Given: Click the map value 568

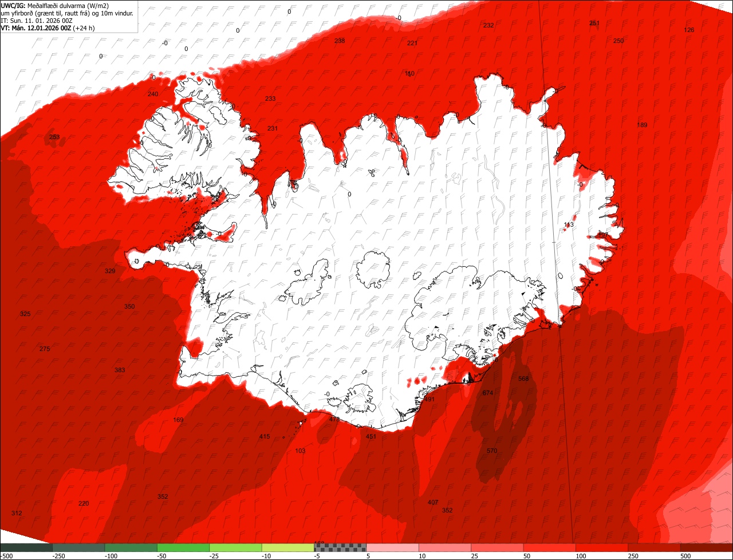Looking at the screenshot, I should click(523, 378).
